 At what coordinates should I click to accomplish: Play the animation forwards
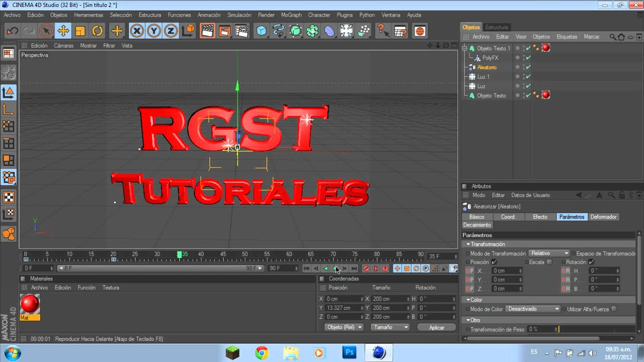coord(336,268)
